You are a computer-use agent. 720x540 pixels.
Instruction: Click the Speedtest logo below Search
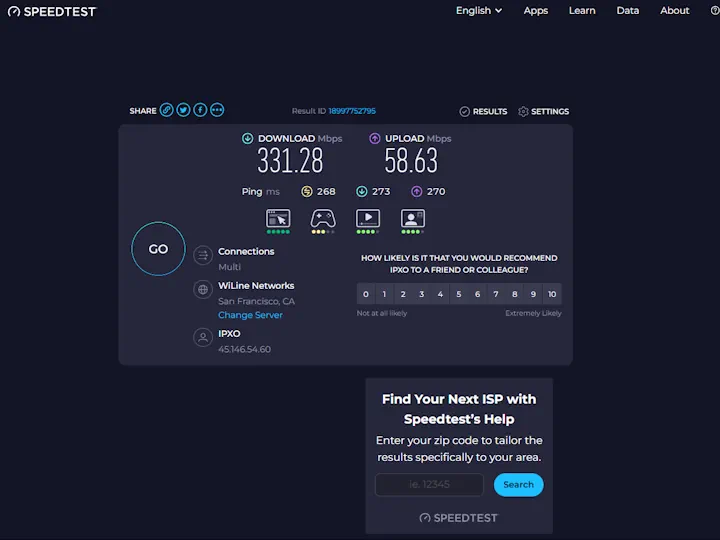tap(459, 518)
